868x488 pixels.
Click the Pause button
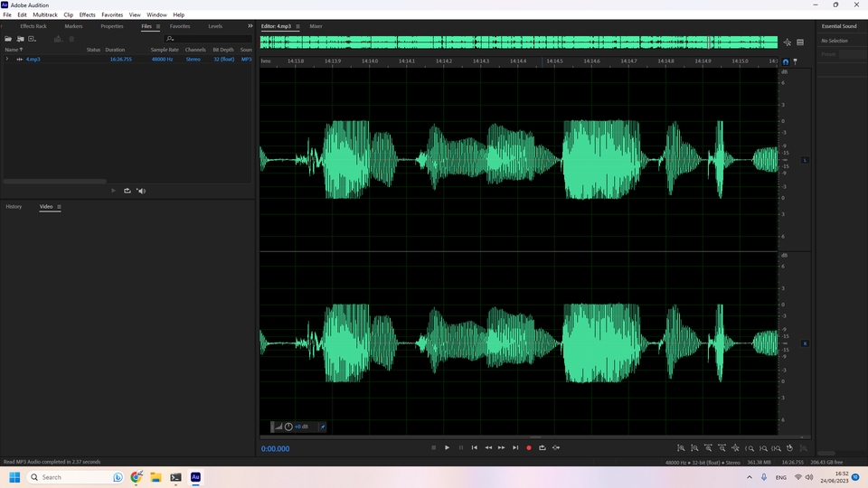click(x=460, y=447)
